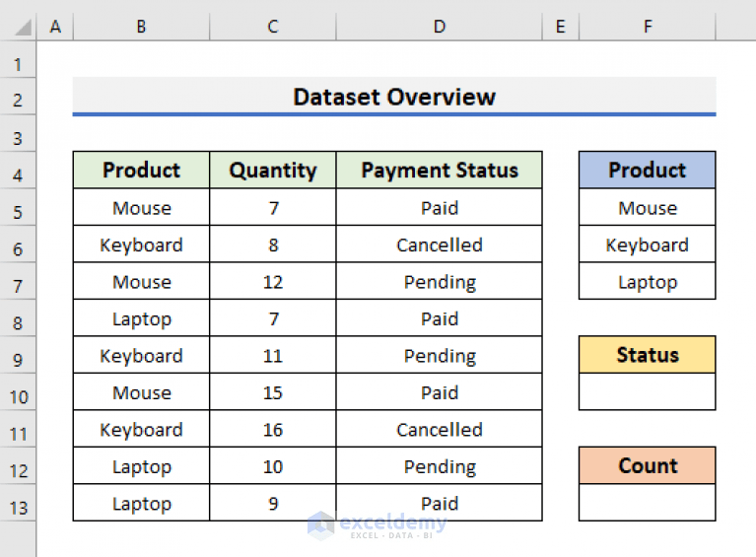Select the blue Product header in column F
The image size is (756, 557).
click(x=648, y=170)
